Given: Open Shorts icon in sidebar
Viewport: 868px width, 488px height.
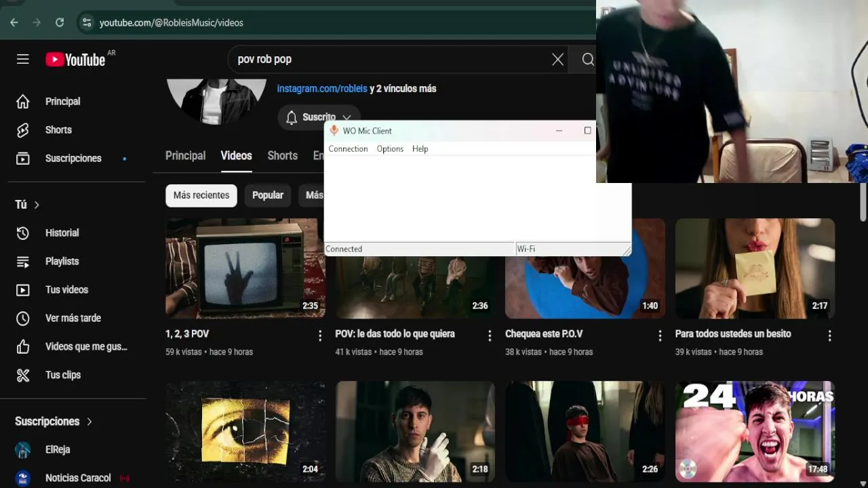Looking at the screenshot, I should pos(23,130).
